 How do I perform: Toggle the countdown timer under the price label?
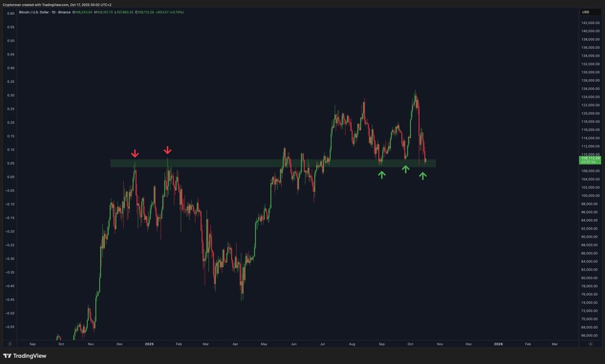[x=589, y=162]
